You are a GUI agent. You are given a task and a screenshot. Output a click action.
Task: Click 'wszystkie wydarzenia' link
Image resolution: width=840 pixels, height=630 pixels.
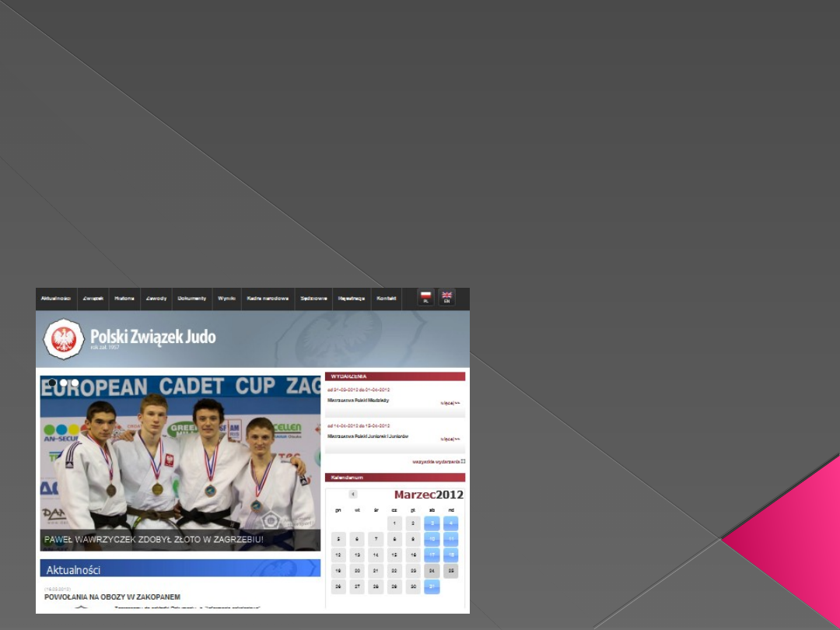[438, 461]
